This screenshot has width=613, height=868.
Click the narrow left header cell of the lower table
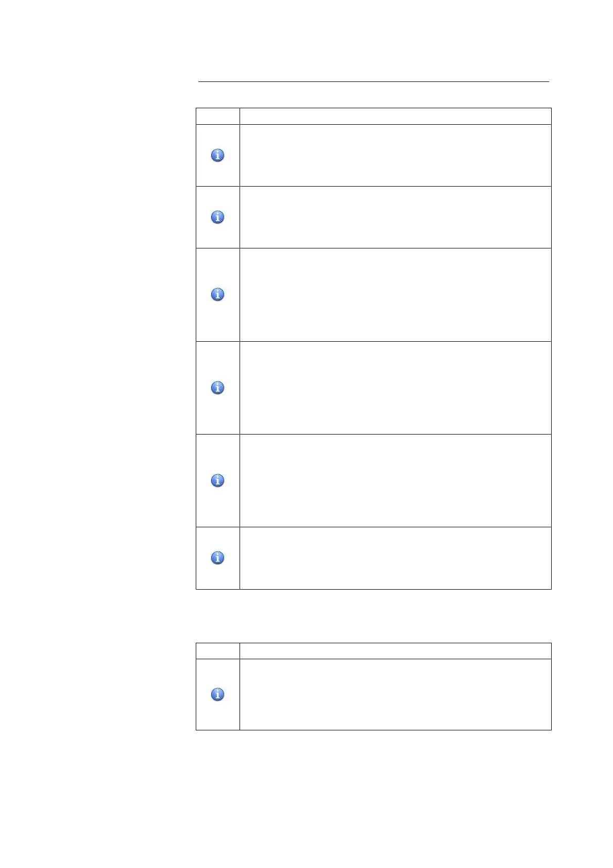[x=217, y=651]
